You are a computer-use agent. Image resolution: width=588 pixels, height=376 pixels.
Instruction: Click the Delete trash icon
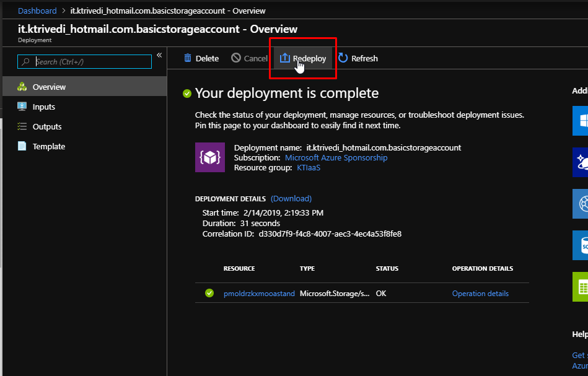tap(188, 58)
